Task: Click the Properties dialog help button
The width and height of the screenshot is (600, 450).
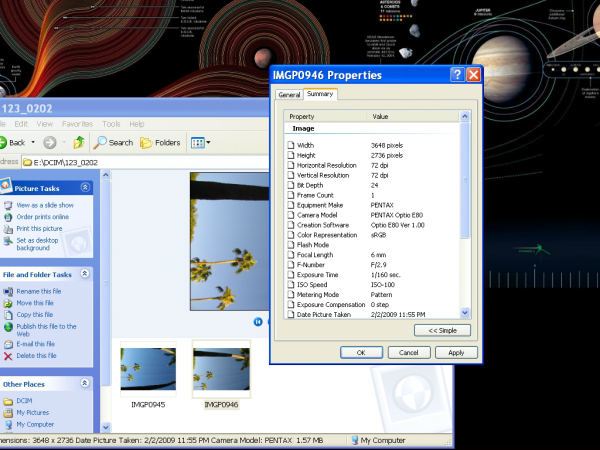Action: [x=456, y=75]
